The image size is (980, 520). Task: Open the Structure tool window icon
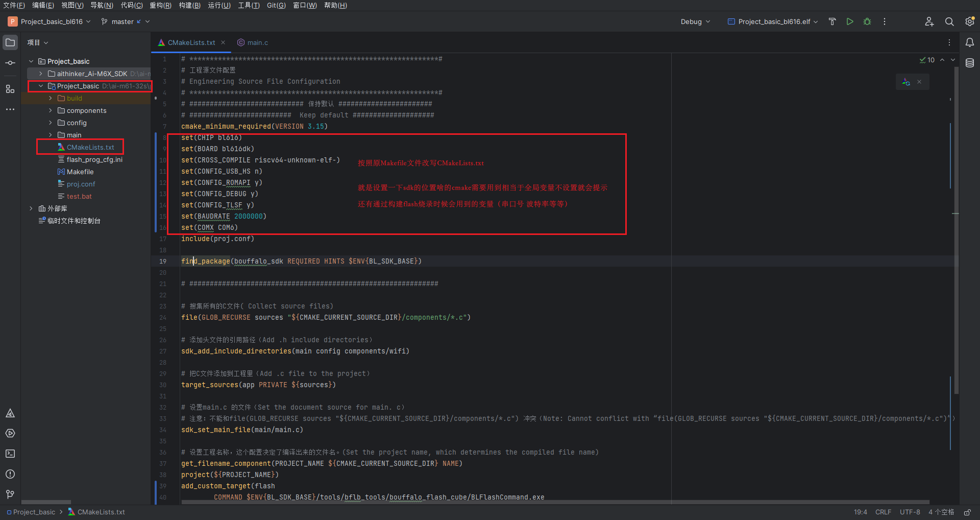click(x=10, y=89)
